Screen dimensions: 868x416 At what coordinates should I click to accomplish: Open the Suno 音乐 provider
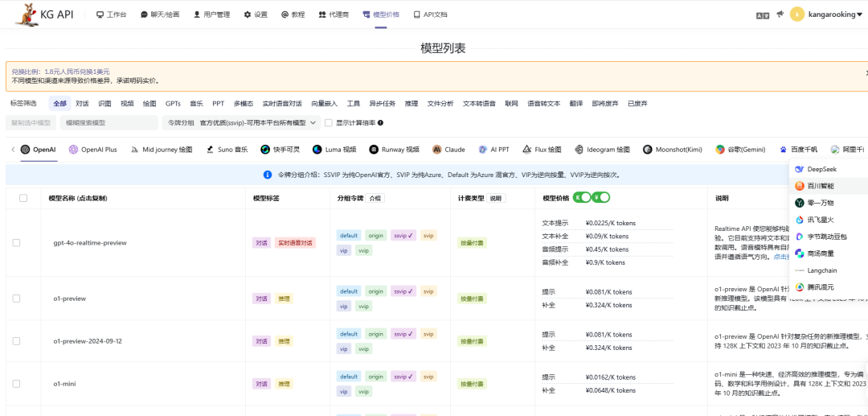227,150
